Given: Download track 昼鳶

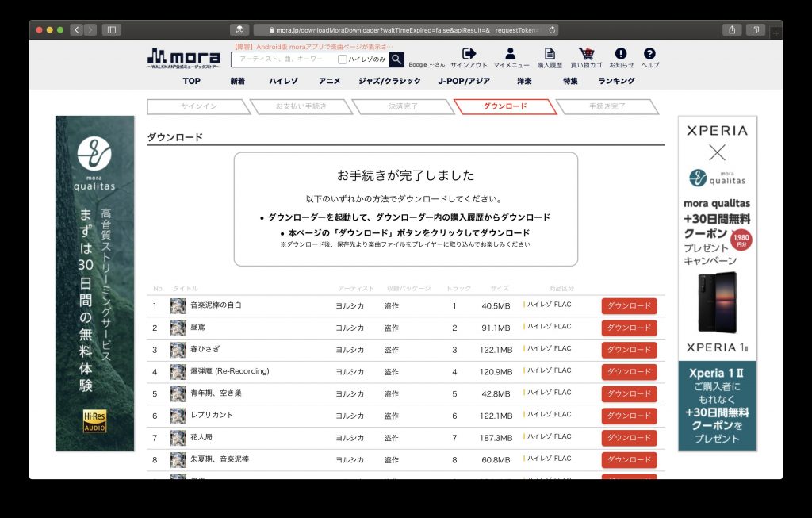Looking at the screenshot, I should 629,328.
